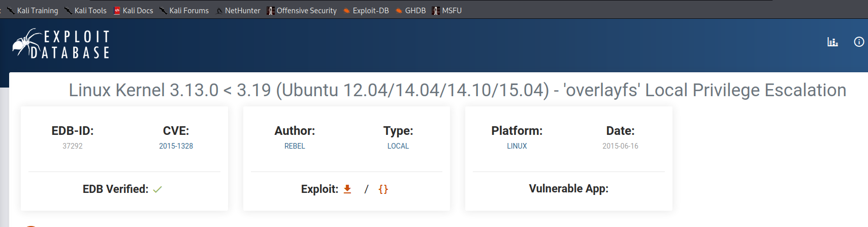868x227 pixels.
Task: Open the NetHunter bookmark
Action: click(238, 11)
